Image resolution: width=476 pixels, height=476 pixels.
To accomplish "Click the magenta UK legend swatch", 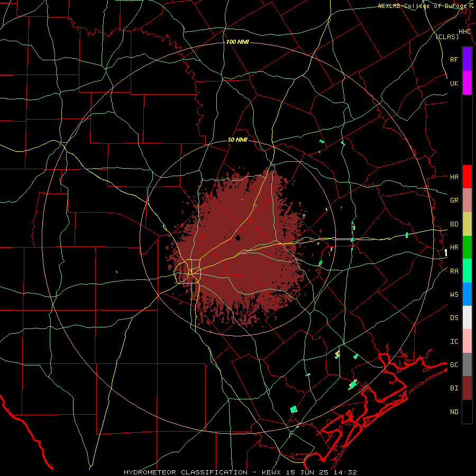I will coord(467,83).
